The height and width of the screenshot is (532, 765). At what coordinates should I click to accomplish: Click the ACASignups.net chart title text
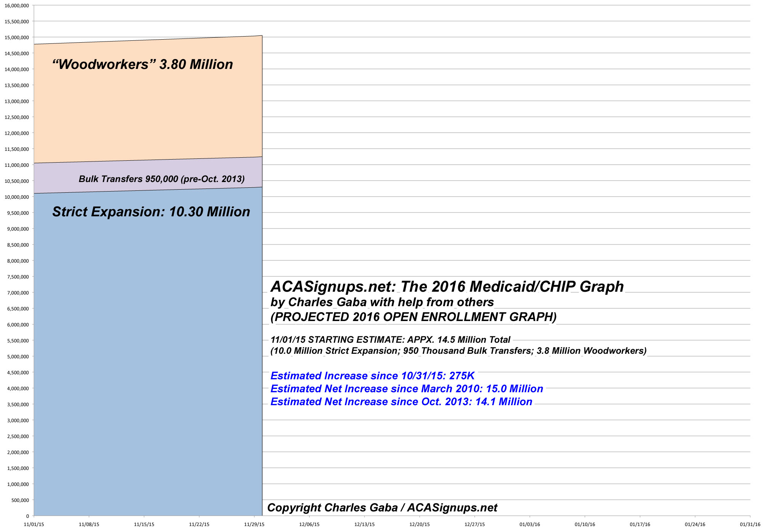447,286
